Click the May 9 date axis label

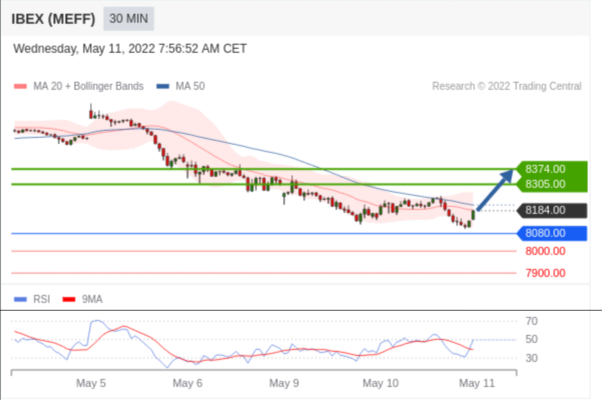pyautogui.click(x=284, y=383)
